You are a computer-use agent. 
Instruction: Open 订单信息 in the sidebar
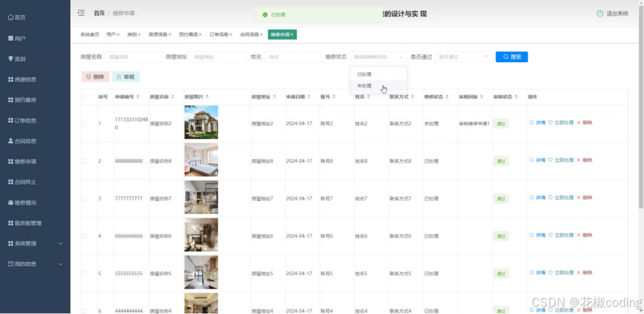[22, 120]
